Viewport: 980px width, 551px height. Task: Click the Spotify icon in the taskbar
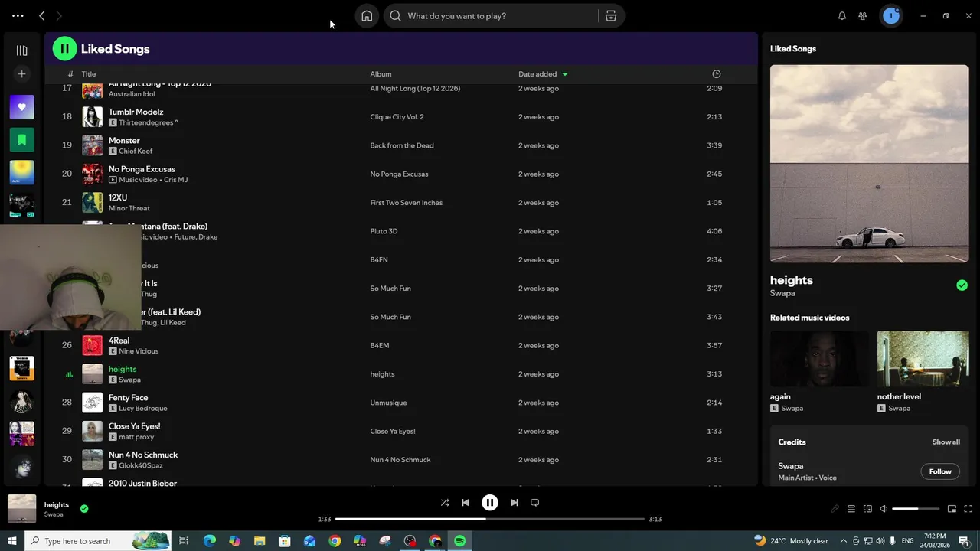click(459, 541)
